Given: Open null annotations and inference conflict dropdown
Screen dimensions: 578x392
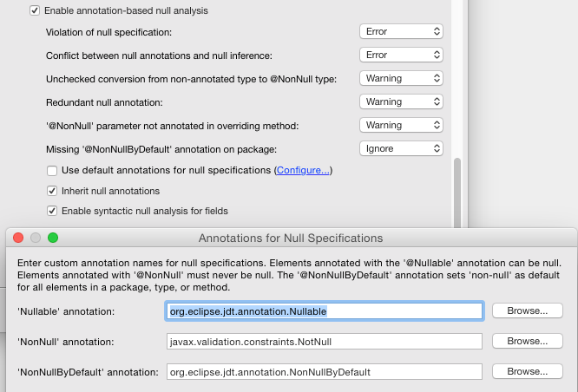Looking at the screenshot, I should [x=401, y=55].
